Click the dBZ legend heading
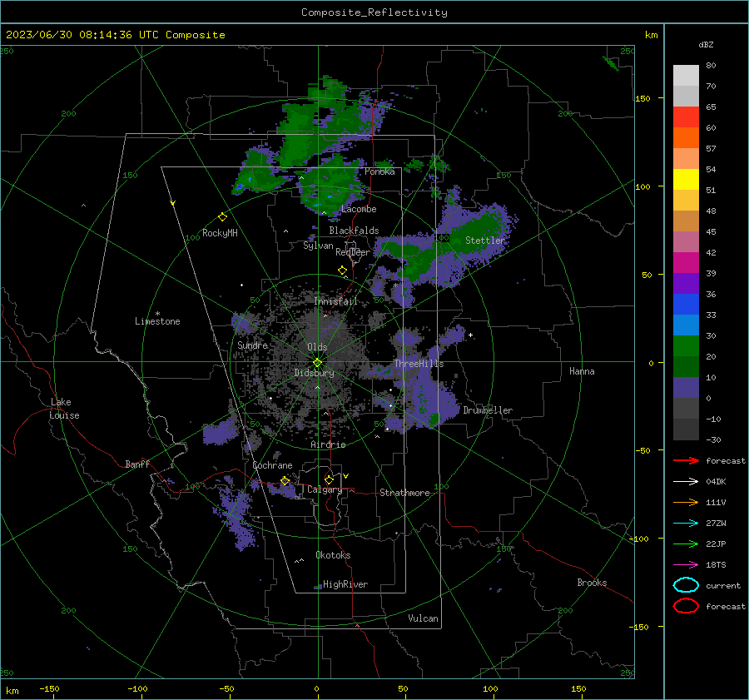Viewport: 749px width, 700px height. (x=706, y=44)
